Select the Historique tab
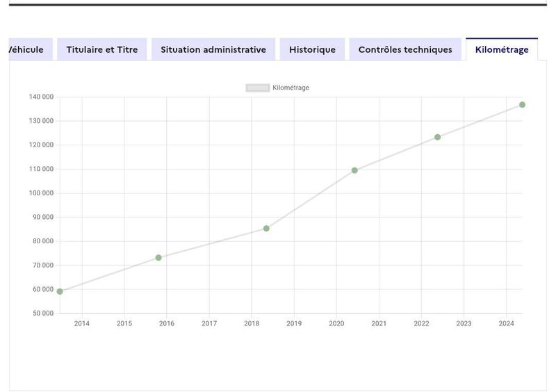556x392 pixels. tap(312, 49)
